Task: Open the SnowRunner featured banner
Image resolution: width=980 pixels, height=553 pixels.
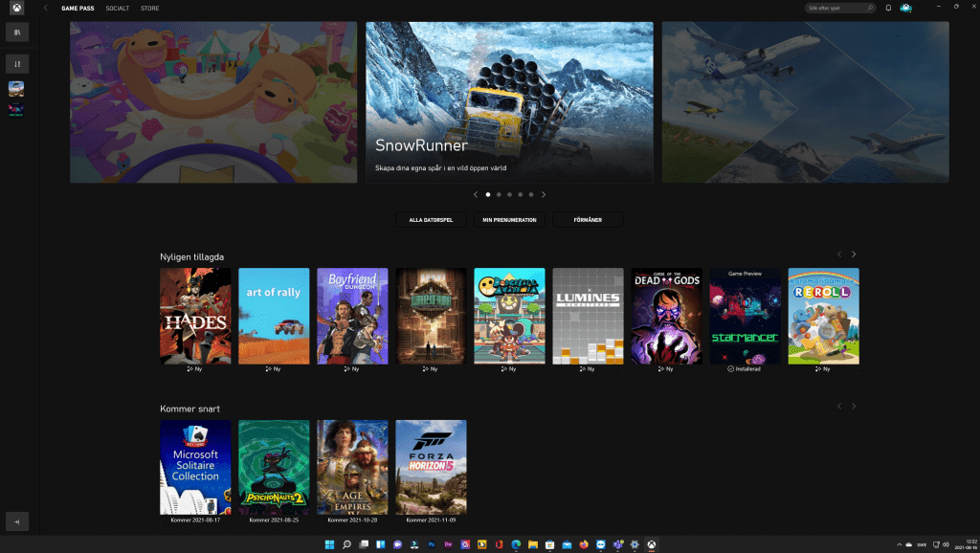Action: 509,102
